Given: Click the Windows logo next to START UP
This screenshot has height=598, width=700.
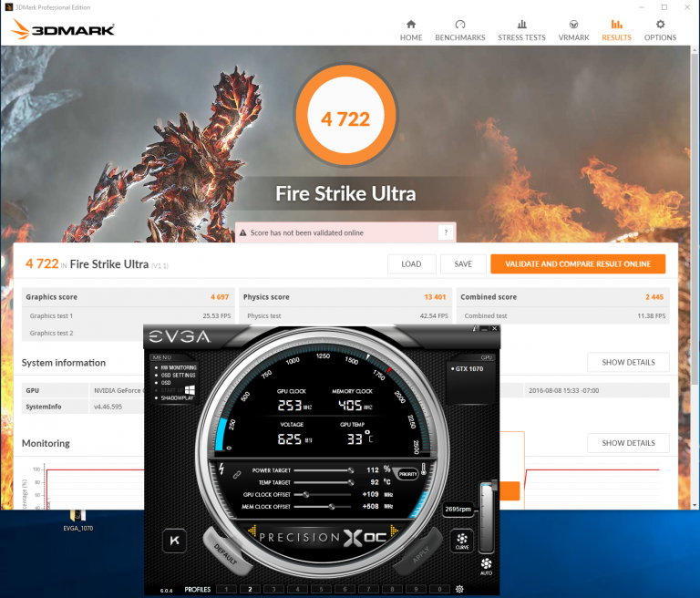Looking at the screenshot, I should [190, 390].
